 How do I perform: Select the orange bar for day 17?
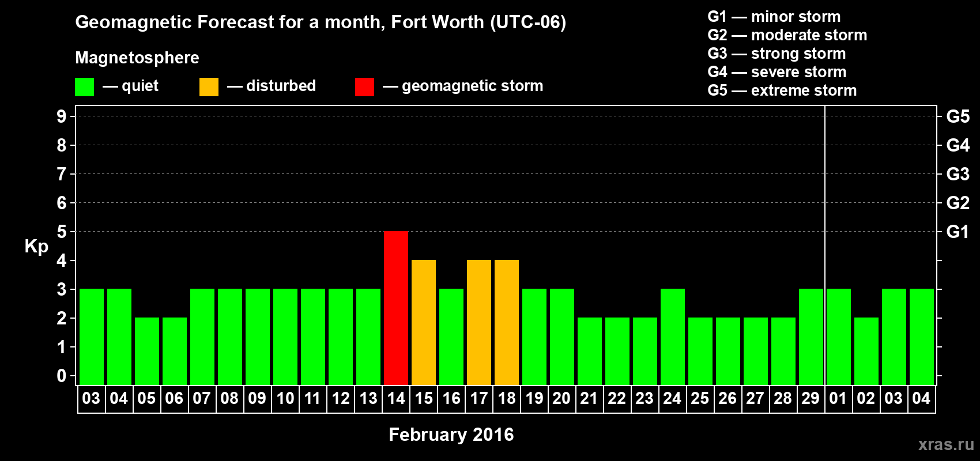(x=479, y=322)
